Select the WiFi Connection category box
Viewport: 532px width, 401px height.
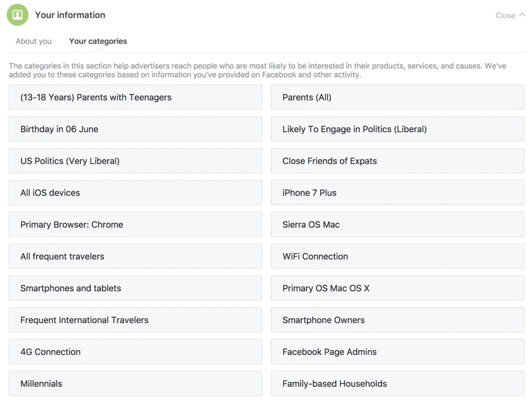[x=397, y=257]
